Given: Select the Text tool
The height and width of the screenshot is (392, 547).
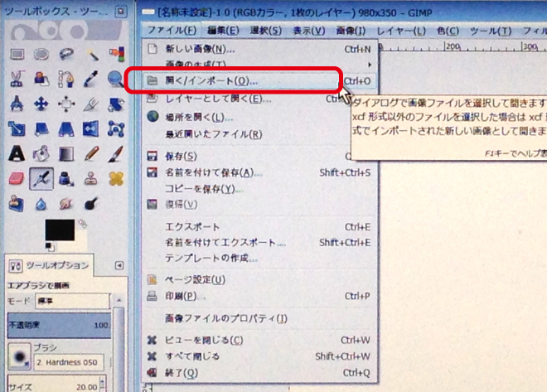Looking at the screenshot, I should pos(17,154).
